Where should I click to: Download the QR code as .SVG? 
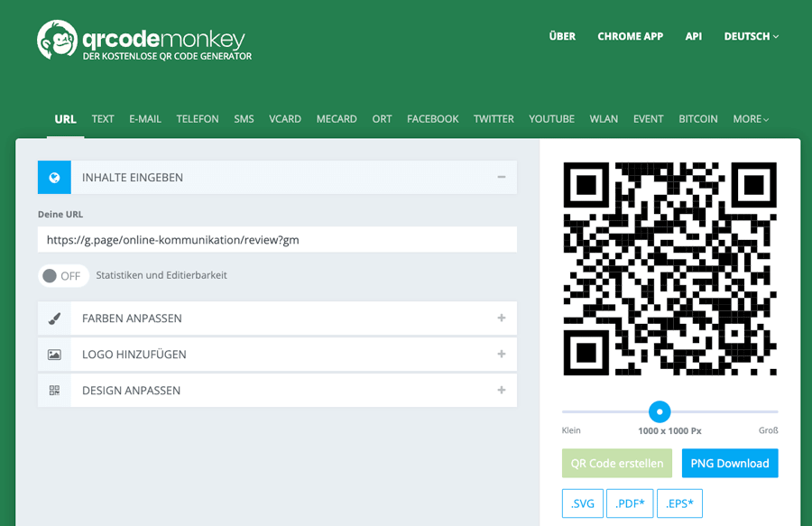pos(582,503)
